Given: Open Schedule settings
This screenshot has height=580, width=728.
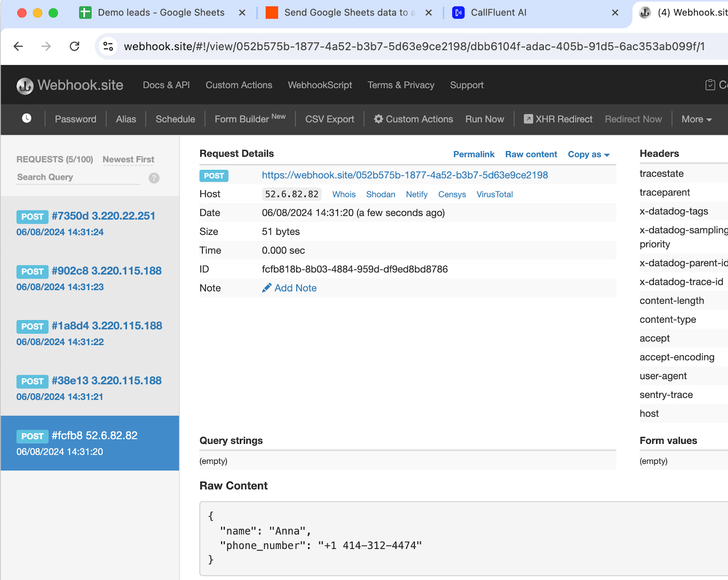Looking at the screenshot, I should 175,119.
